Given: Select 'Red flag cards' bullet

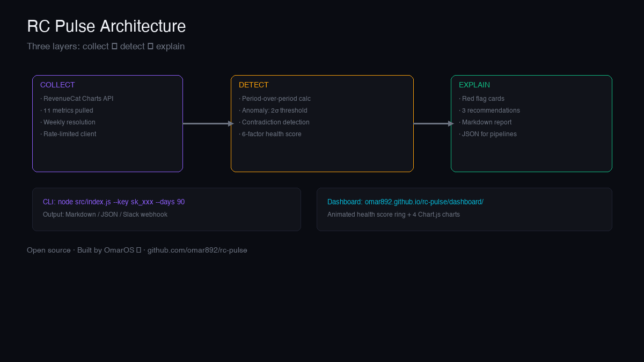Looking at the screenshot, I should (x=481, y=99).
